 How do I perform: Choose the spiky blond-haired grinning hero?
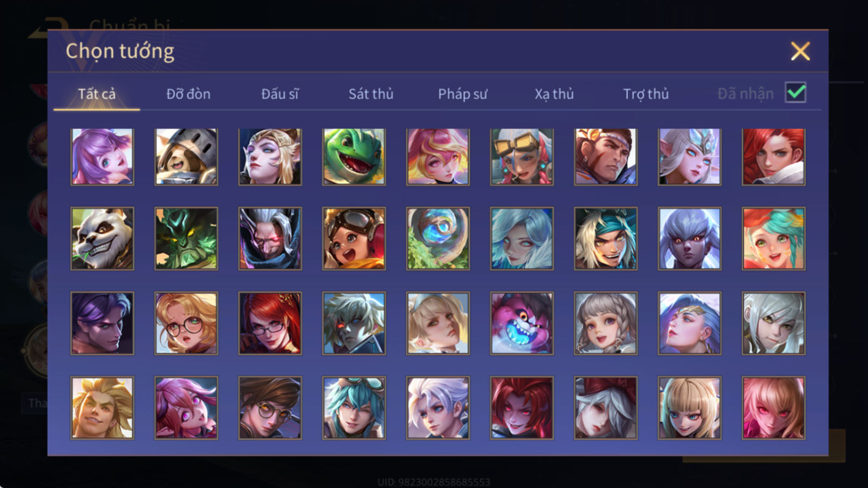pyautogui.click(x=102, y=408)
